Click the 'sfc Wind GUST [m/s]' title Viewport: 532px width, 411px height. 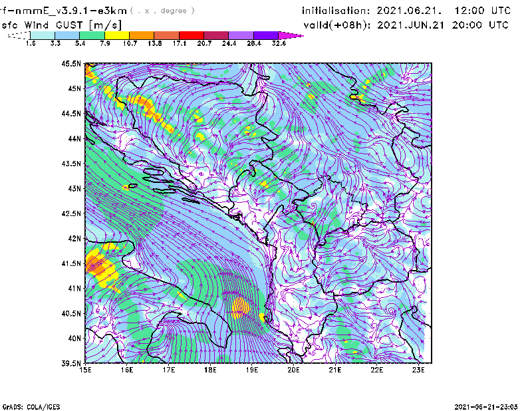click(62, 25)
